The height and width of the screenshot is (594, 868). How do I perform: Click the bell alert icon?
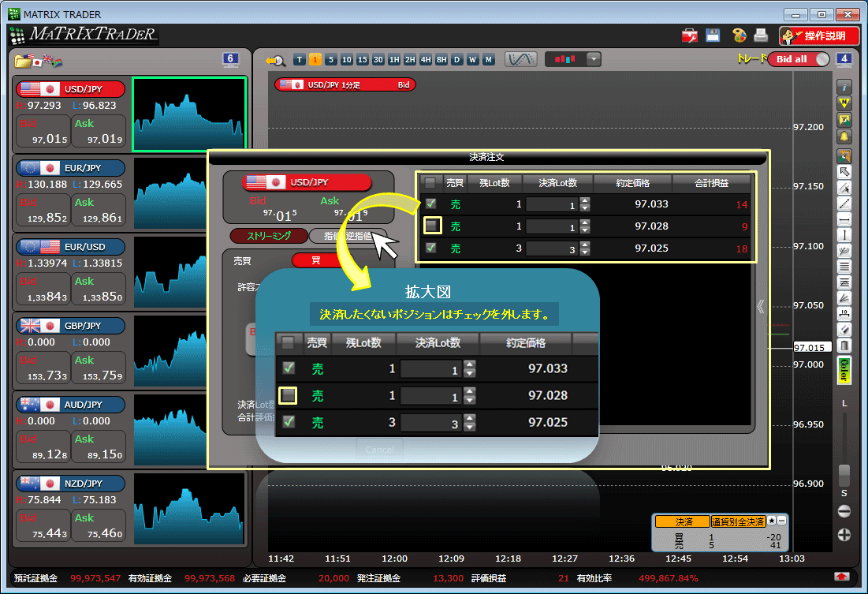pyautogui.click(x=844, y=136)
